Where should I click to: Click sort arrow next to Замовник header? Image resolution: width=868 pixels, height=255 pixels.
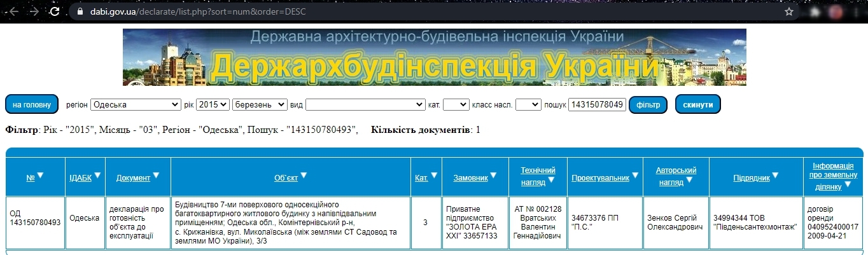[494, 176]
